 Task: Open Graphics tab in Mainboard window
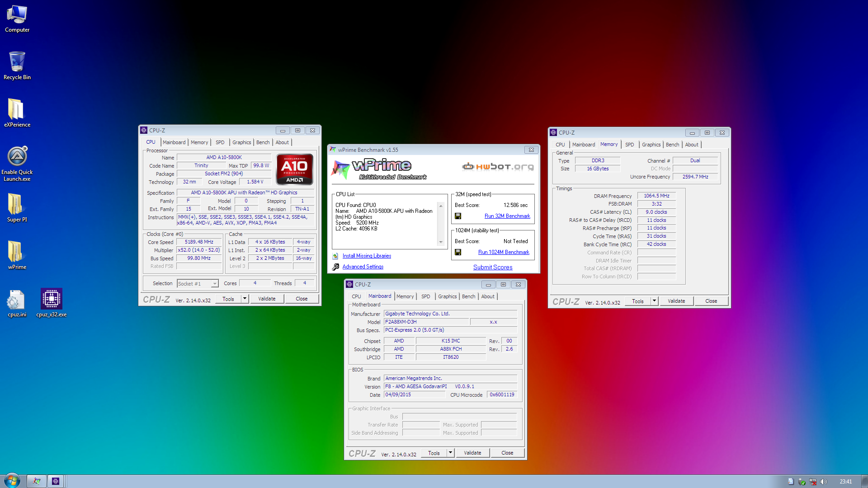[447, 296]
